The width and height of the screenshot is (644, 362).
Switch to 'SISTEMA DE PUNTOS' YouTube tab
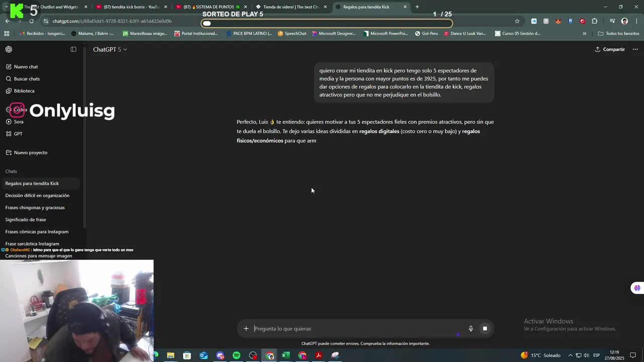pos(211,7)
